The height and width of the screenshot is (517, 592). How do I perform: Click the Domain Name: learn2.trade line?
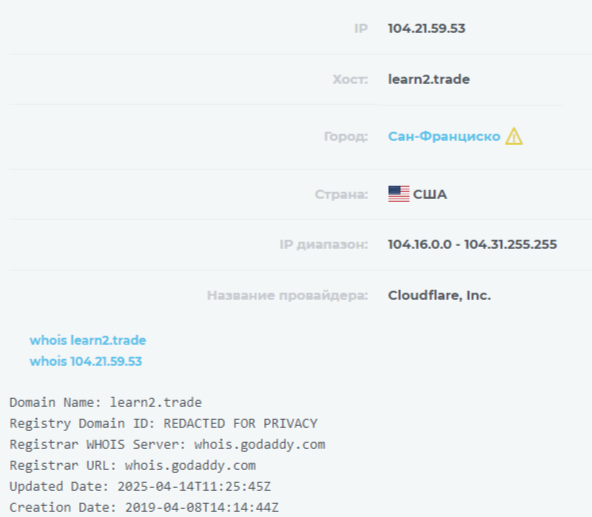pos(106,403)
